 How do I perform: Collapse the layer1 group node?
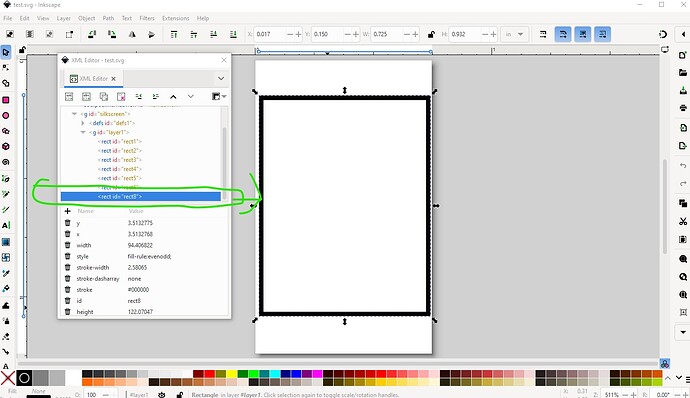tap(83, 132)
